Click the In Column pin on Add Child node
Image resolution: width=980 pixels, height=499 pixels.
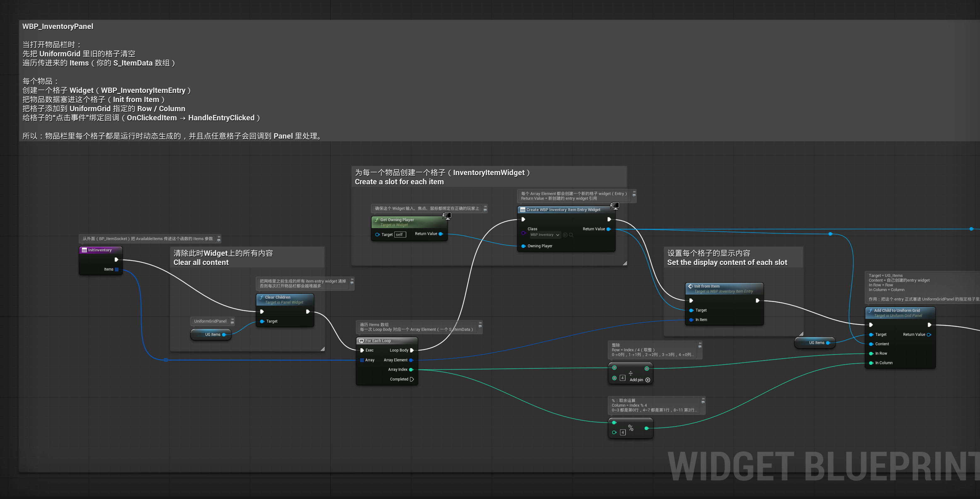click(871, 363)
